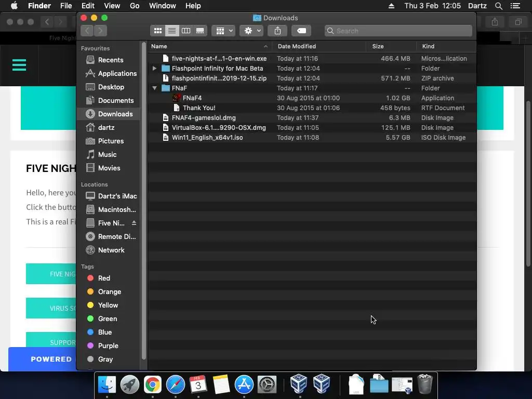The height and width of the screenshot is (399, 532).
Task: Open the Trash in the Dock
Action: click(x=425, y=384)
